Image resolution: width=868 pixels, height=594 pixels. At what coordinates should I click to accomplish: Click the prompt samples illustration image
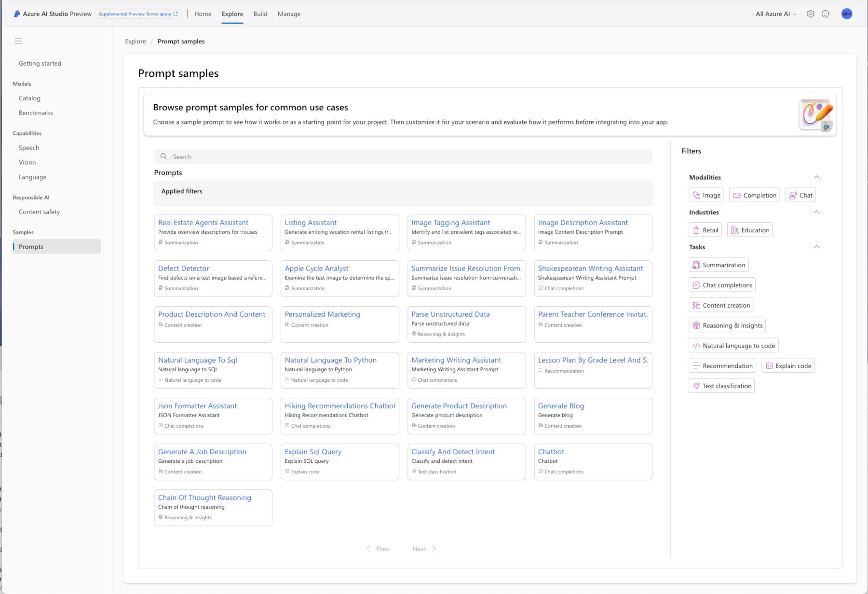pyautogui.click(x=816, y=115)
